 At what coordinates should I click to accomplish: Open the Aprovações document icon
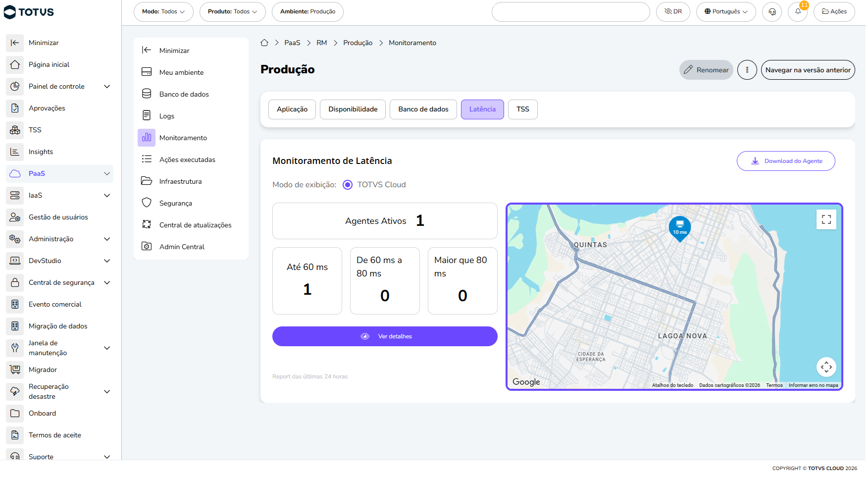point(15,108)
